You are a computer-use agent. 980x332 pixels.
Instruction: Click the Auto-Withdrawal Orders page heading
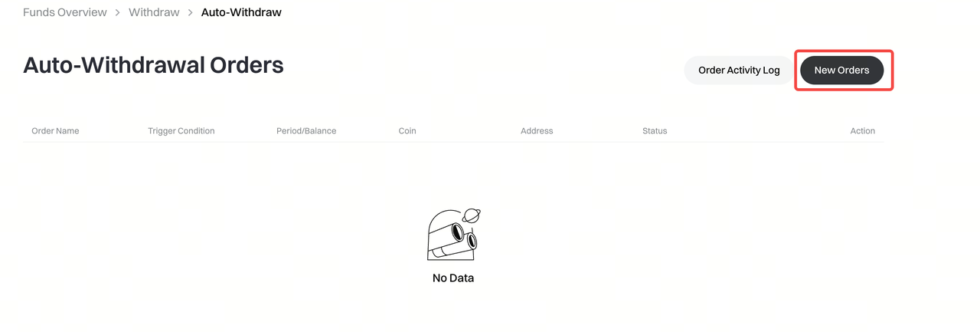(153, 65)
